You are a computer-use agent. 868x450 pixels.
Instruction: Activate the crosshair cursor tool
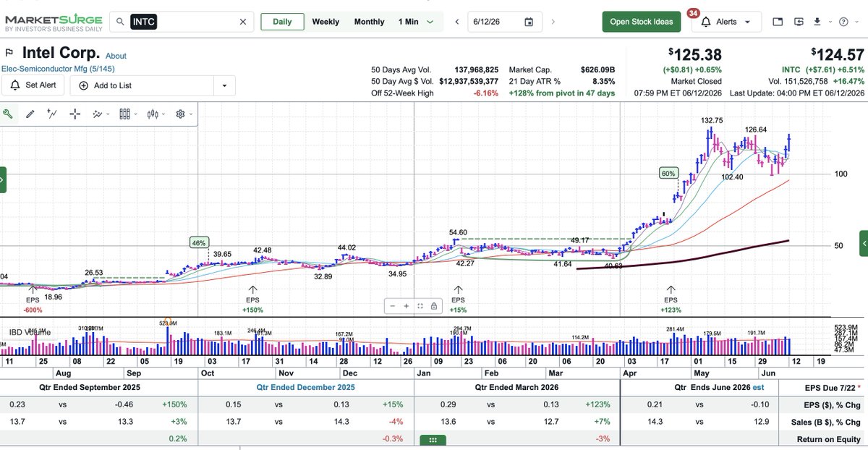(75, 114)
